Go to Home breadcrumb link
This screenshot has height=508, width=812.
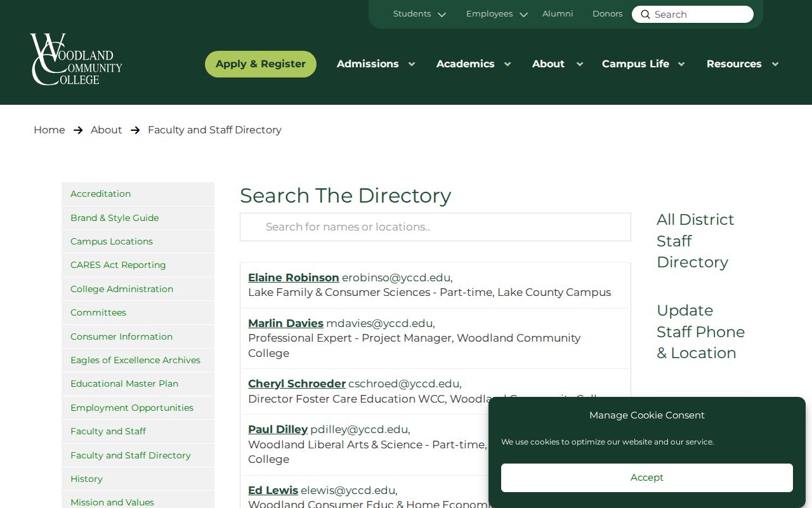(x=49, y=130)
